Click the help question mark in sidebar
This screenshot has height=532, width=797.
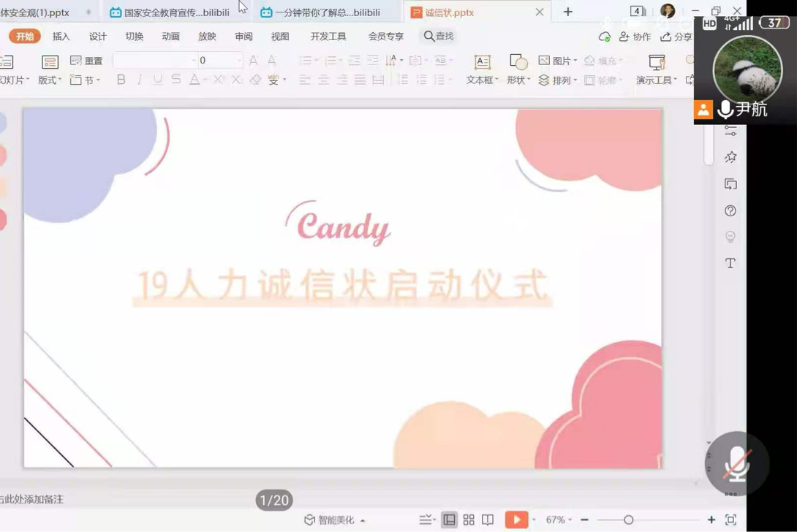730,210
